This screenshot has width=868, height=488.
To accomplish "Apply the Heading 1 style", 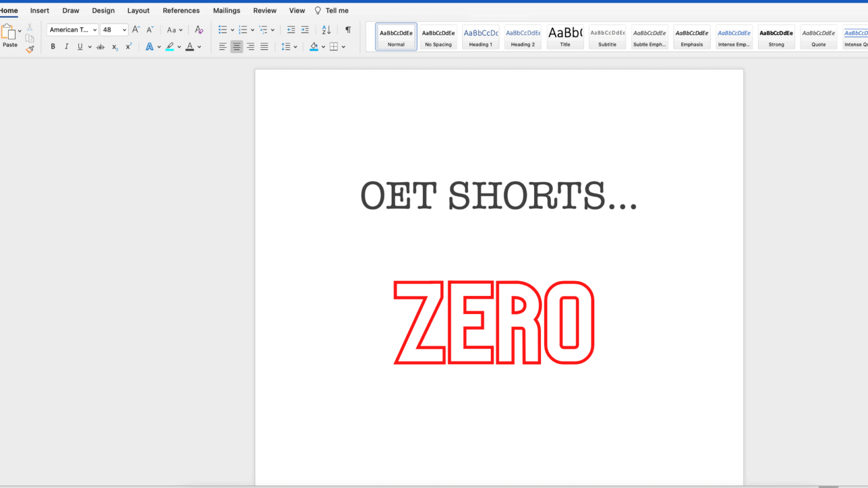I will (481, 37).
